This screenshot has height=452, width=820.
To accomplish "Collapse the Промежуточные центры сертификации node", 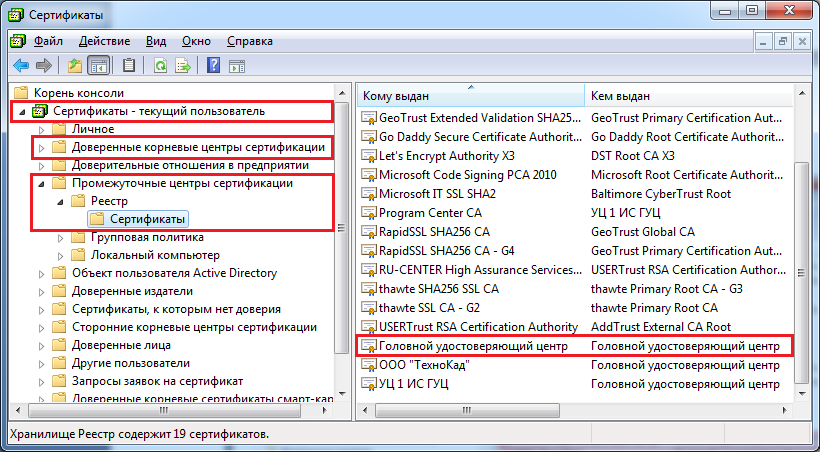I will click(41, 184).
